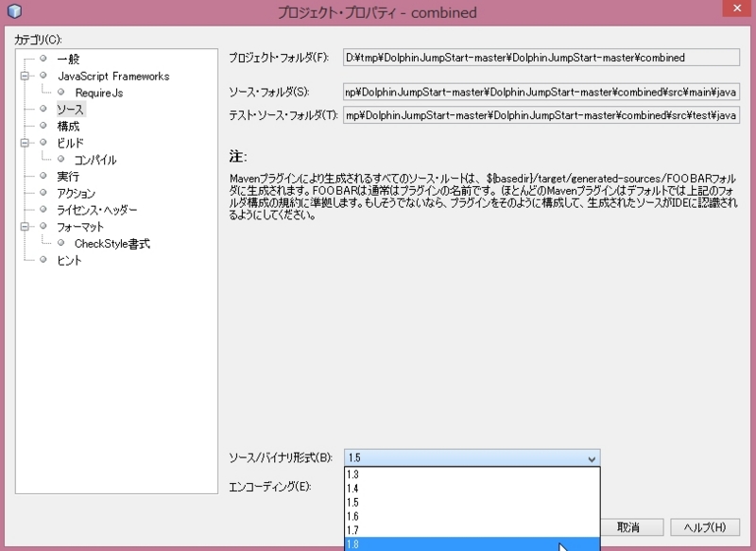
Task: Click the bullet icon beside 一般
Action: [x=43, y=59]
